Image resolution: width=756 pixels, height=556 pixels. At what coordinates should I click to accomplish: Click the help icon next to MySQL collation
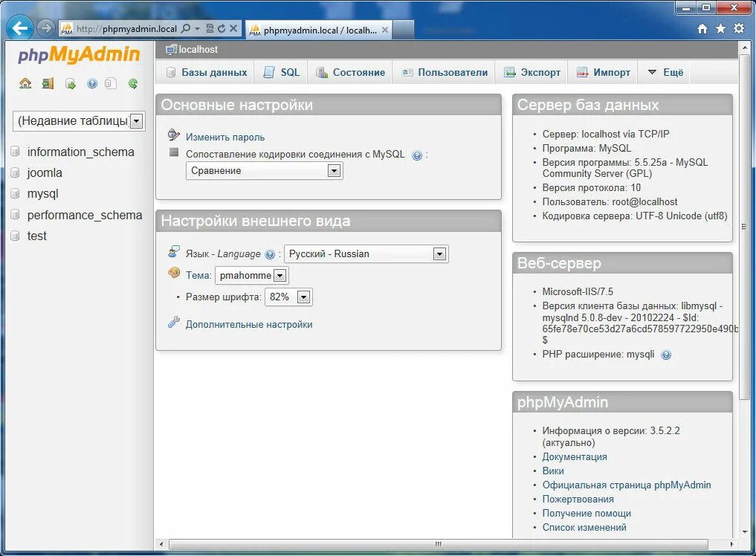(417, 155)
